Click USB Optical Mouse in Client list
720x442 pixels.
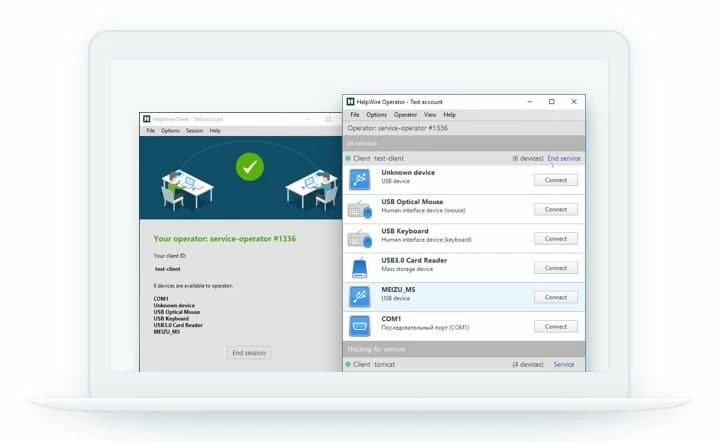177,312
